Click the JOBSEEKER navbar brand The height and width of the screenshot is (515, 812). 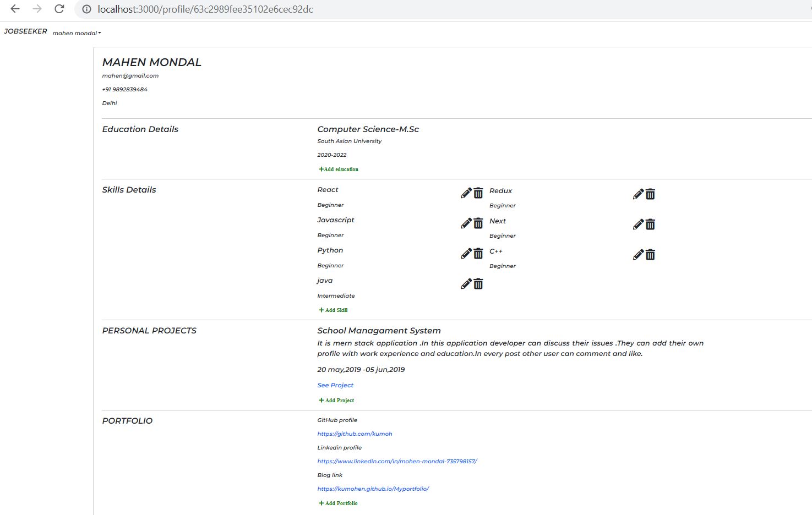pyautogui.click(x=25, y=31)
